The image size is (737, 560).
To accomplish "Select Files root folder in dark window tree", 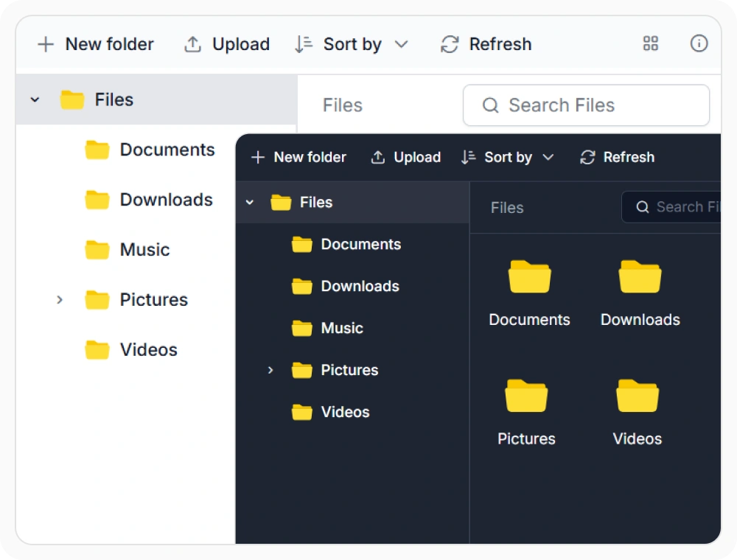I will click(352, 203).
